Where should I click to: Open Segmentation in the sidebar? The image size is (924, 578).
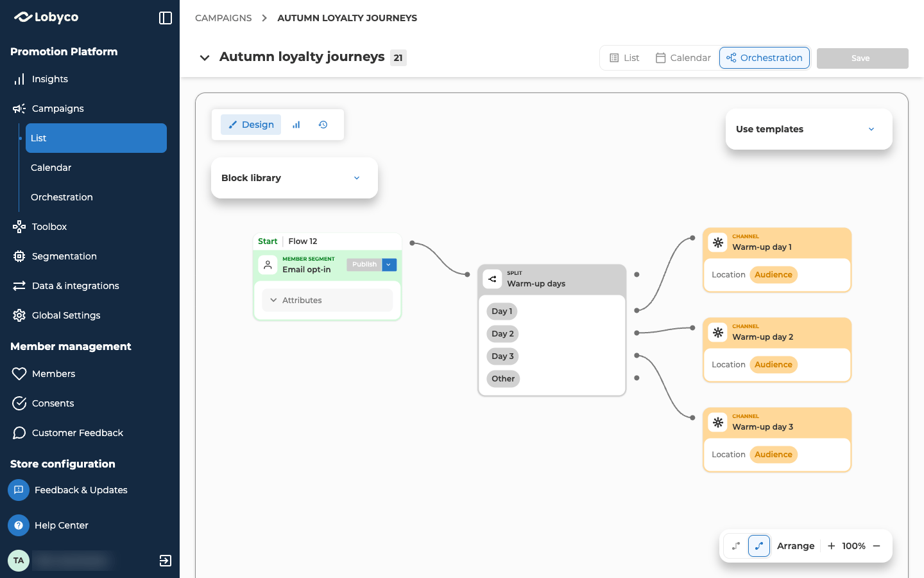tap(55, 256)
